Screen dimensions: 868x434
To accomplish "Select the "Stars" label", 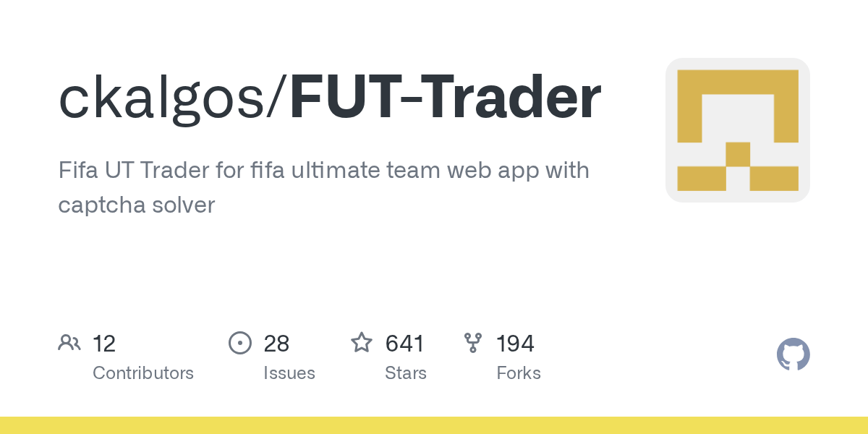I will [x=406, y=373].
